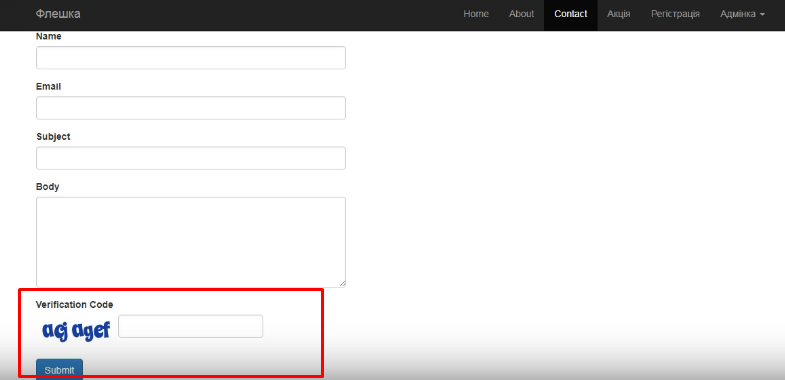
Task: Click the Name label
Action: (x=49, y=36)
